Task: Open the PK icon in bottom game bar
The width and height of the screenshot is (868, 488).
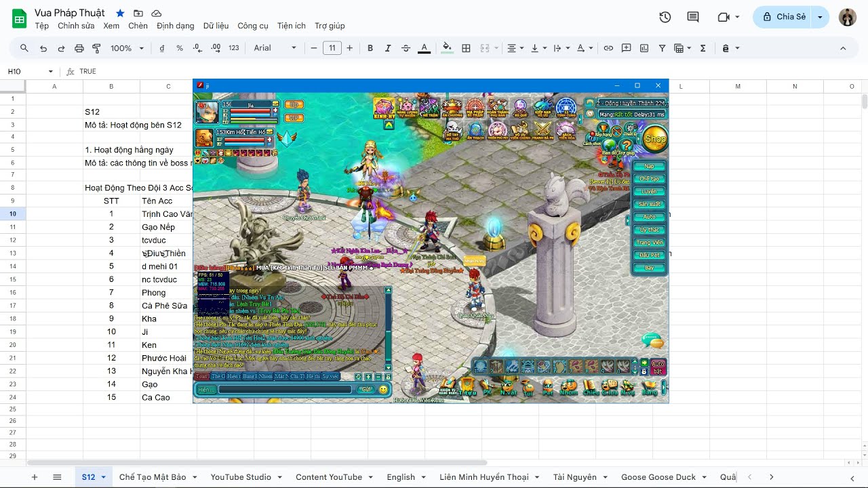Action: click(487, 386)
